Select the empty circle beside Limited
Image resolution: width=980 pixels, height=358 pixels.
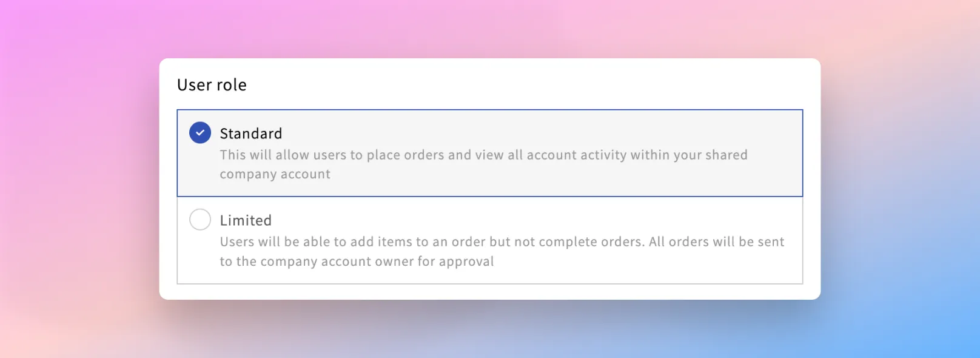click(200, 220)
